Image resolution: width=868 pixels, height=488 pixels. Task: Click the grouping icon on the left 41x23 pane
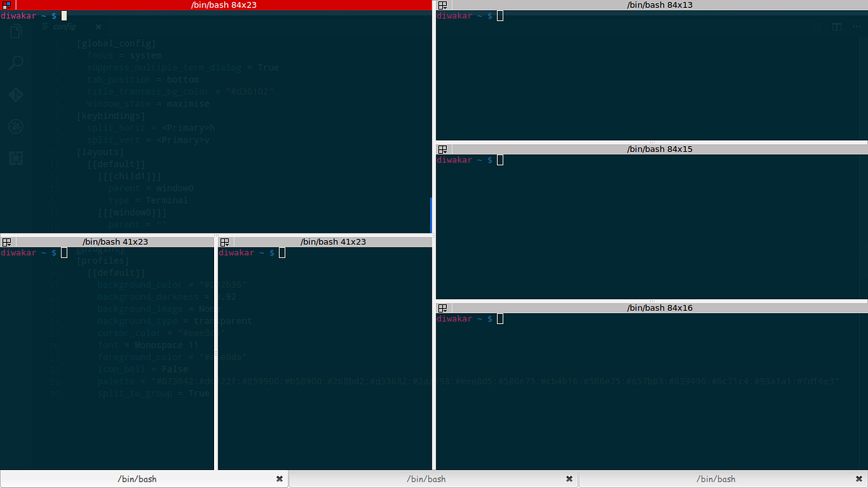(x=7, y=242)
